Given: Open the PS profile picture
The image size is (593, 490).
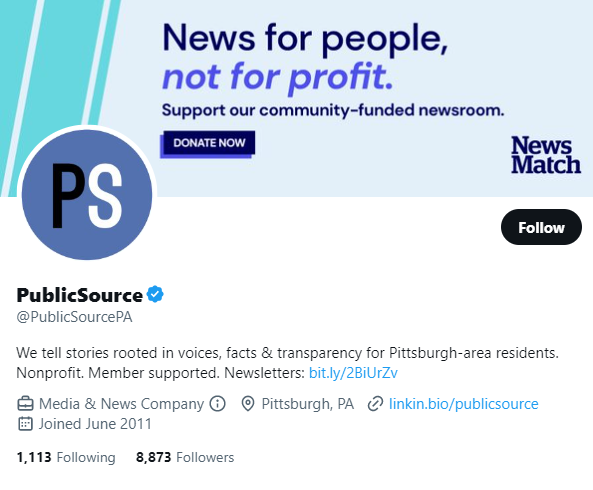Looking at the screenshot, I should (87, 195).
